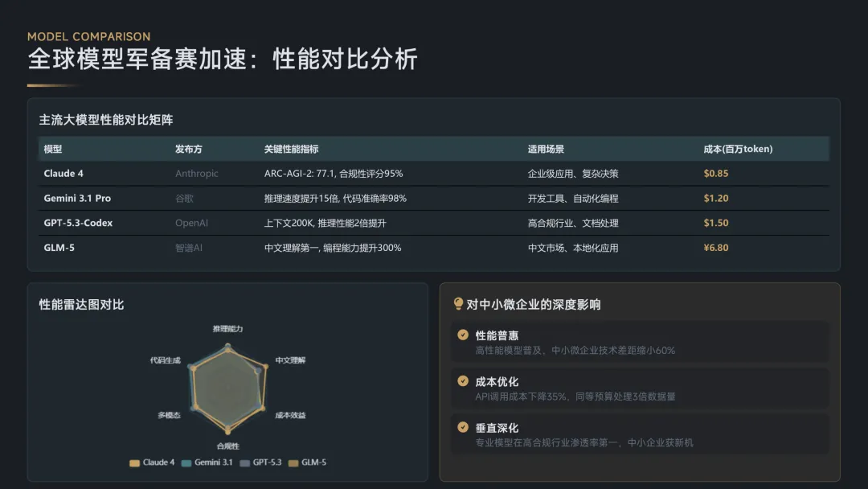Click the checkmark icon next to 性能普惠
This screenshot has height=489, width=868.
[x=463, y=335]
